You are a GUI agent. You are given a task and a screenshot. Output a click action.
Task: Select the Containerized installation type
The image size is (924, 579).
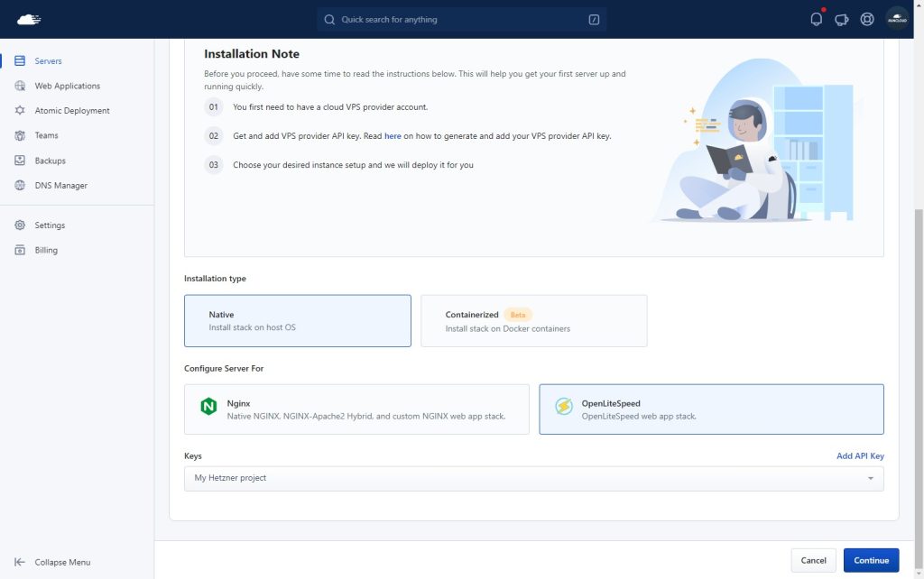(x=534, y=321)
